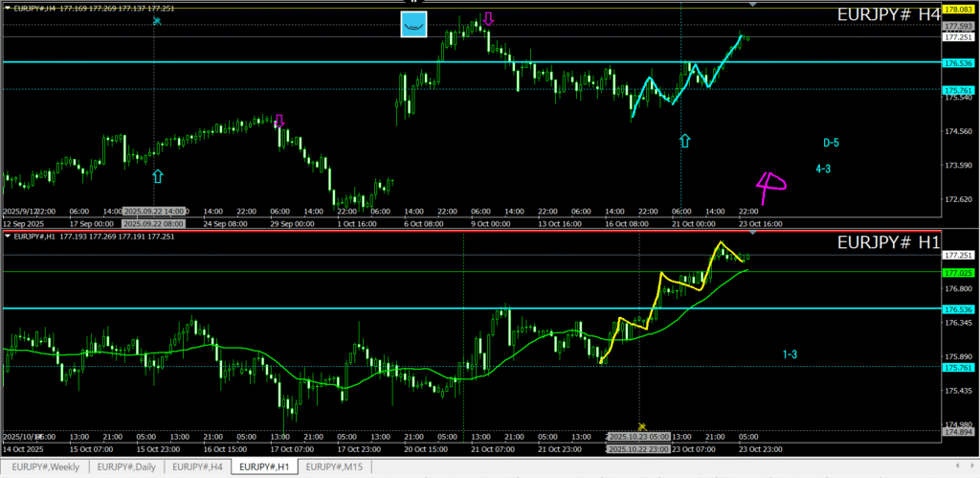980x478 pixels.
Task: Click the yellow X marker on H1 time axis
Action: click(x=642, y=426)
